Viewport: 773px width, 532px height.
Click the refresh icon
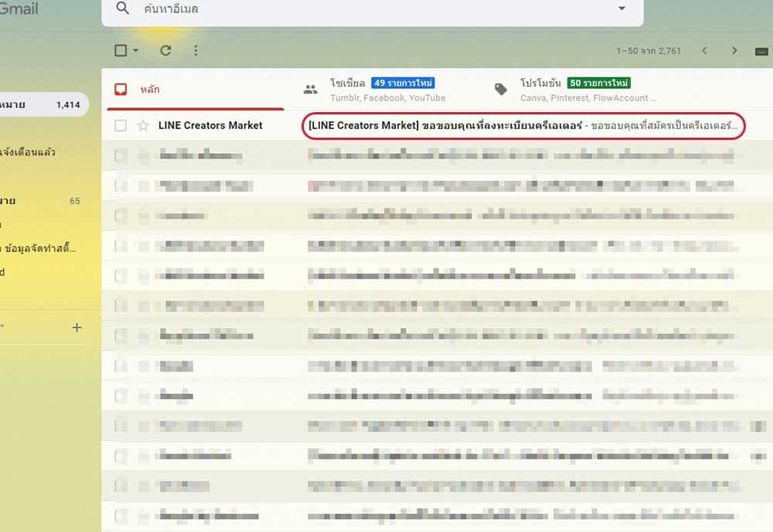[165, 50]
